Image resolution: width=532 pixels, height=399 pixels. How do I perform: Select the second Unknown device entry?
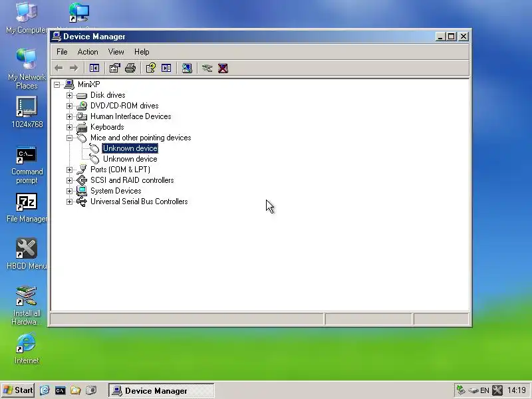pyautogui.click(x=130, y=159)
